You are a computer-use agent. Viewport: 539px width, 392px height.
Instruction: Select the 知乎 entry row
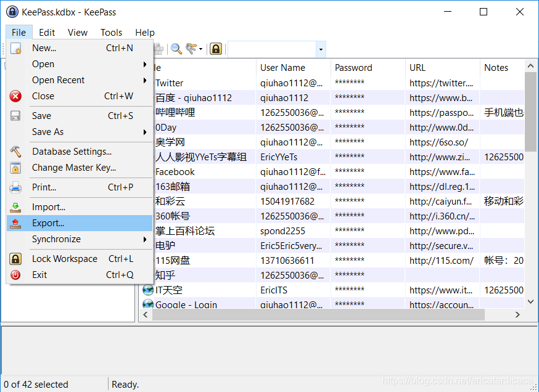pyautogui.click(x=339, y=275)
